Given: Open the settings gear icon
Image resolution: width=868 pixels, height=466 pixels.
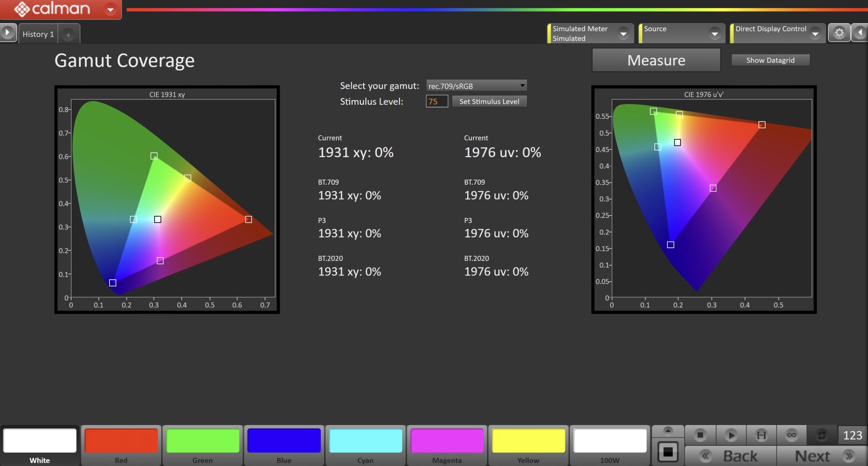Looking at the screenshot, I should [x=839, y=33].
